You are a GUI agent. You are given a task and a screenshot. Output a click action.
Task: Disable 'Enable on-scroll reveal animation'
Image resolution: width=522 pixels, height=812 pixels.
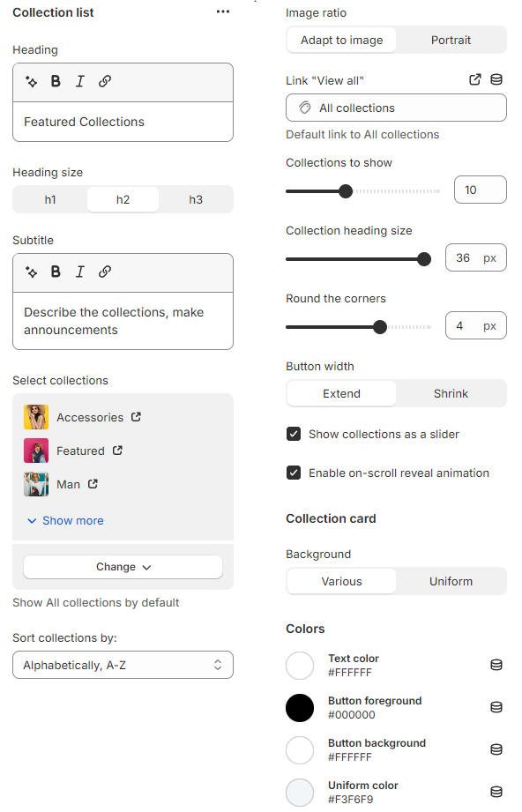(x=294, y=473)
